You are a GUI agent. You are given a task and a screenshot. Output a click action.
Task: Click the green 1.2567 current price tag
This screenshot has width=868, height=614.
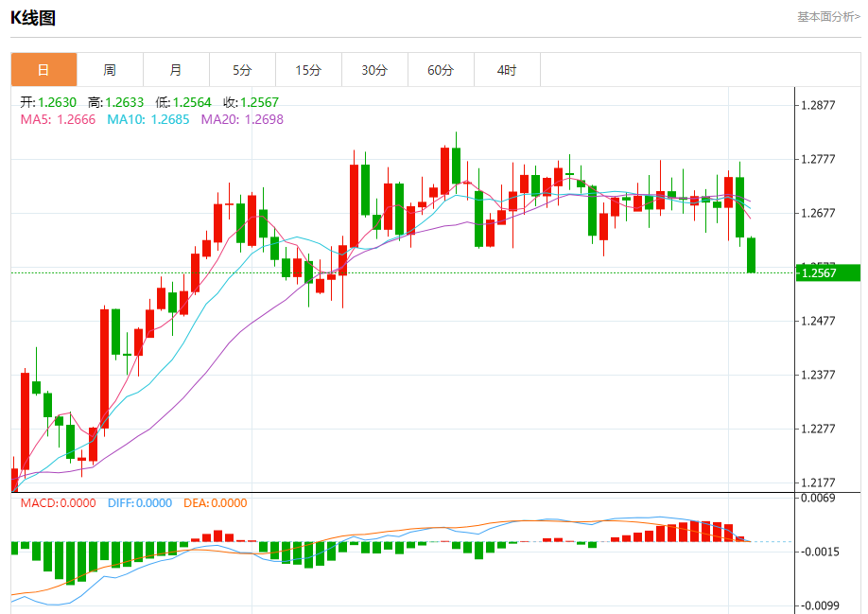(x=828, y=273)
